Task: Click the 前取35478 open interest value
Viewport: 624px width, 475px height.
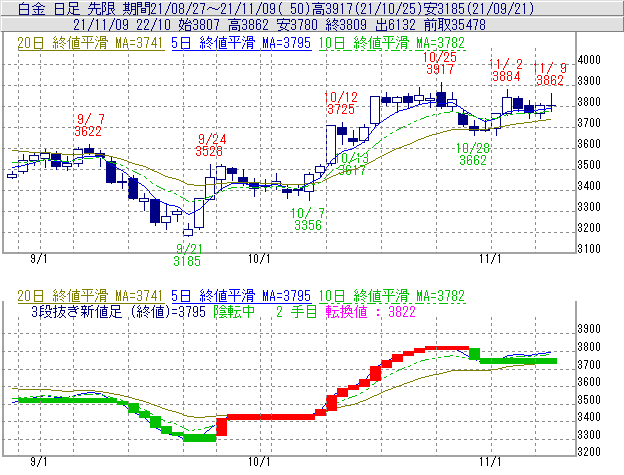Action: click(x=455, y=25)
